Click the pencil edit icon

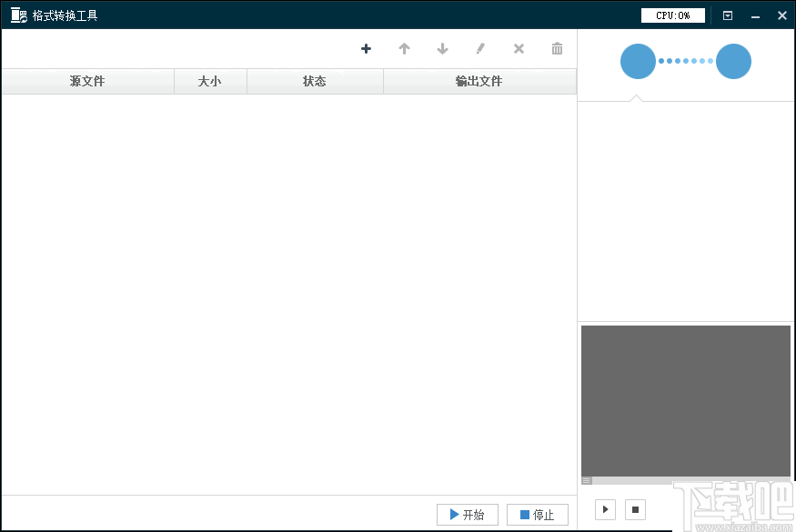pyautogui.click(x=480, y=49)
